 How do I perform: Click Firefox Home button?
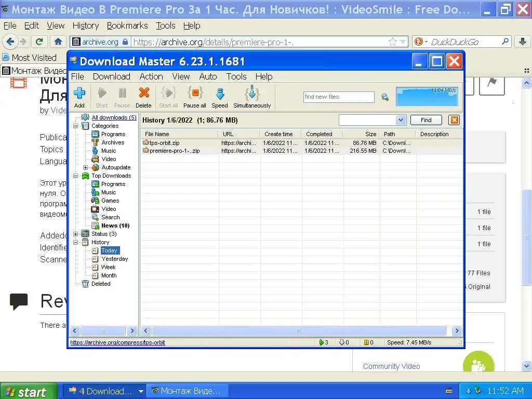(x=58, y=42)
